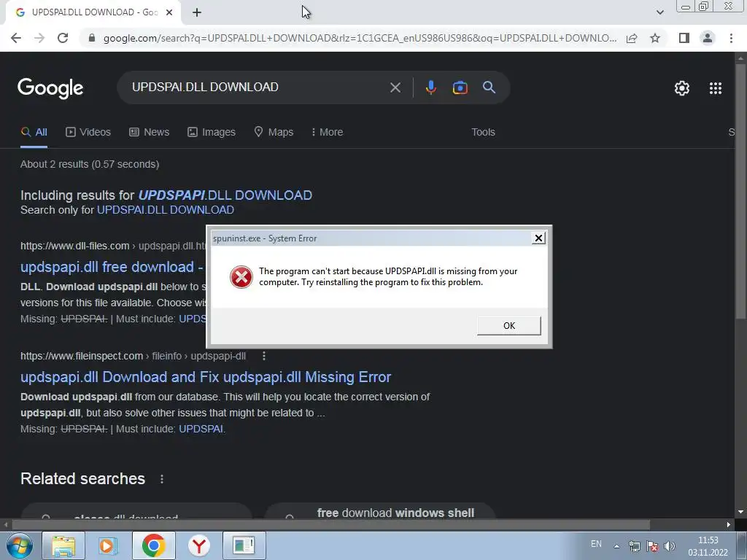Screen dimensions: 747x560
Task: Share this page via address bar icon
Action: click(x=632, y=38)
